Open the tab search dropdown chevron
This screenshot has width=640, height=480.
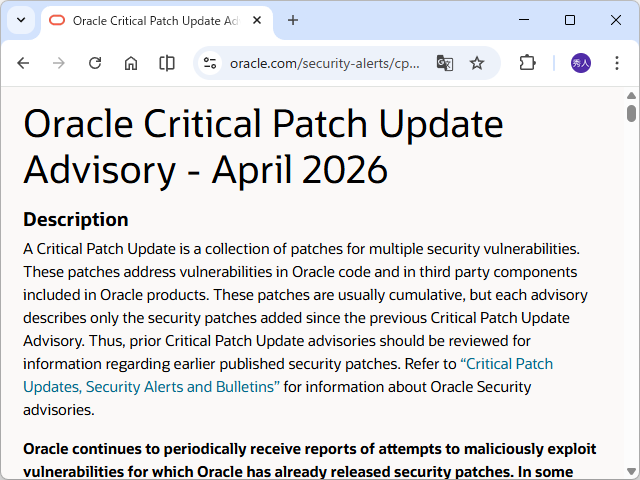[21, 20]
